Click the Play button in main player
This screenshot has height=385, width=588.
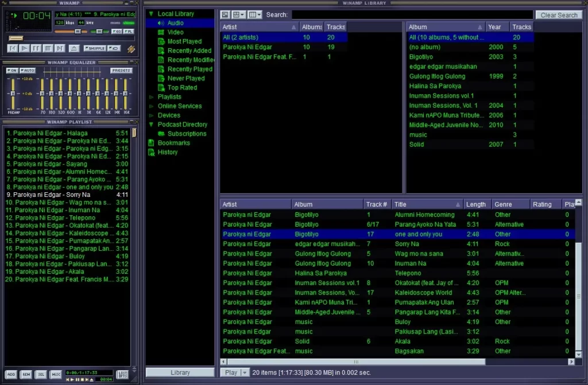point(24,48)
